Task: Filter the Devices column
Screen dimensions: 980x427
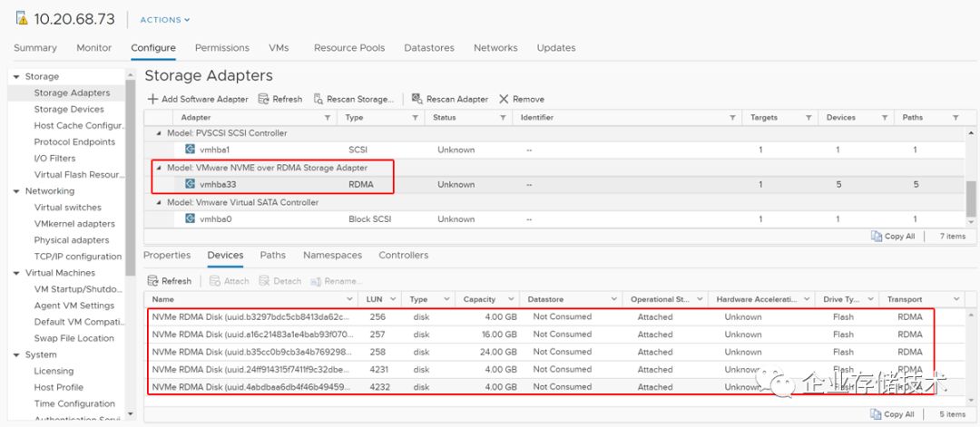Action: [x=885, y=118]
